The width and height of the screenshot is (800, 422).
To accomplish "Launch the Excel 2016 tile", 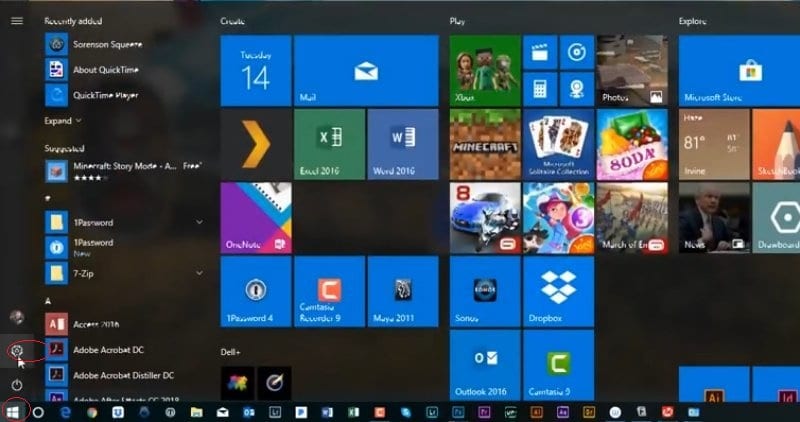I will click(329, 144).
